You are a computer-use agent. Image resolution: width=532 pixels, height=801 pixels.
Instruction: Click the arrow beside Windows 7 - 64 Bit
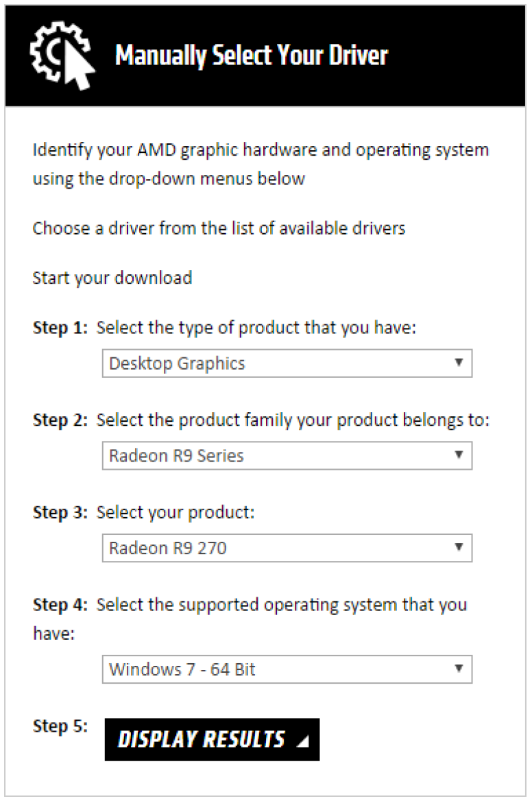click(x=459, y=668)
